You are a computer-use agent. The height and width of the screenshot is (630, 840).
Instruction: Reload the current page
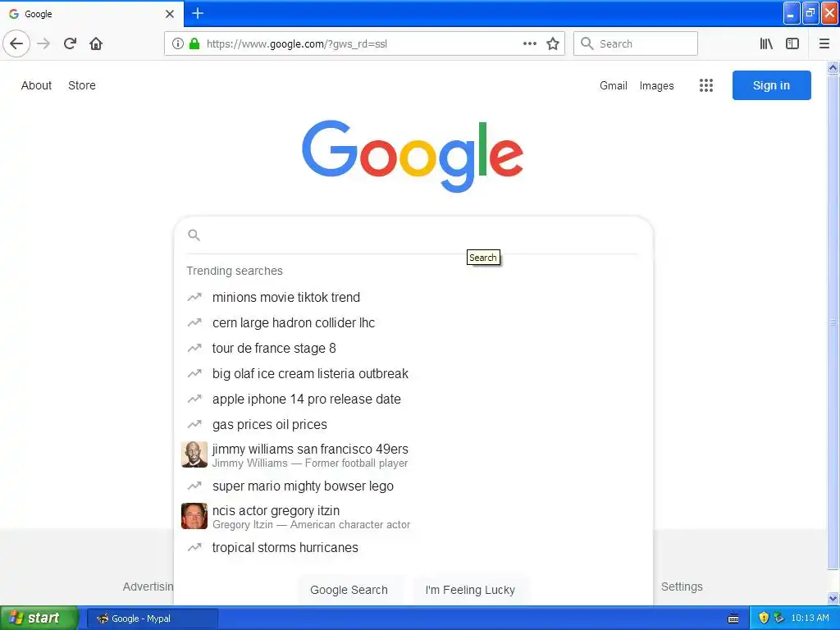(x=71, y=43)
